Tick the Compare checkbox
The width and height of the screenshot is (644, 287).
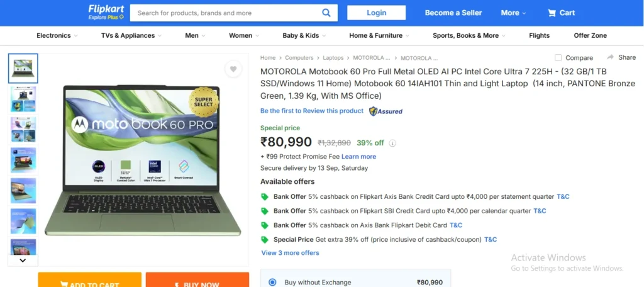558,58
